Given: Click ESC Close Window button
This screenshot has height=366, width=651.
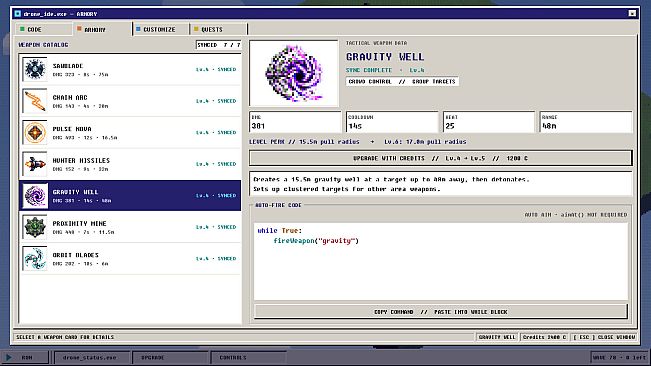Looking at the screenshot, I should pos(604,337).
